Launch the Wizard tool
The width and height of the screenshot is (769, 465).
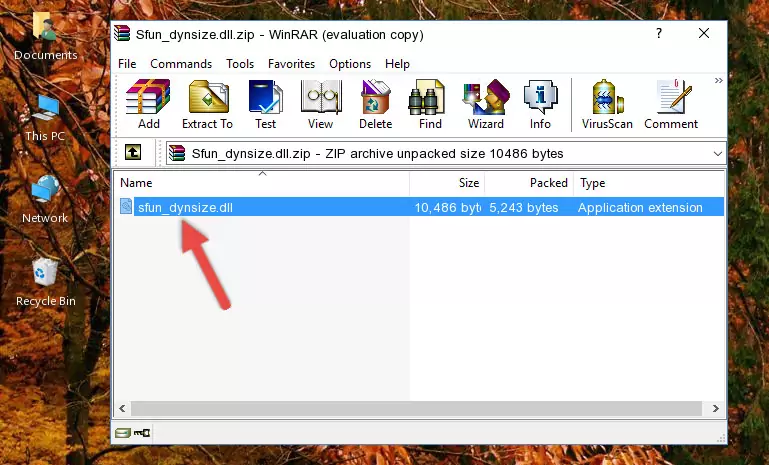pyautogui.click(x=486, y=104)
